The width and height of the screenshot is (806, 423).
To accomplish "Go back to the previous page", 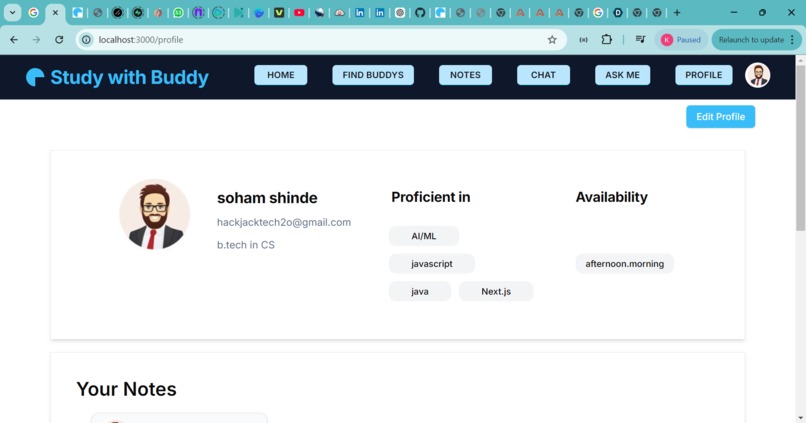I will [x=14, y=40].
